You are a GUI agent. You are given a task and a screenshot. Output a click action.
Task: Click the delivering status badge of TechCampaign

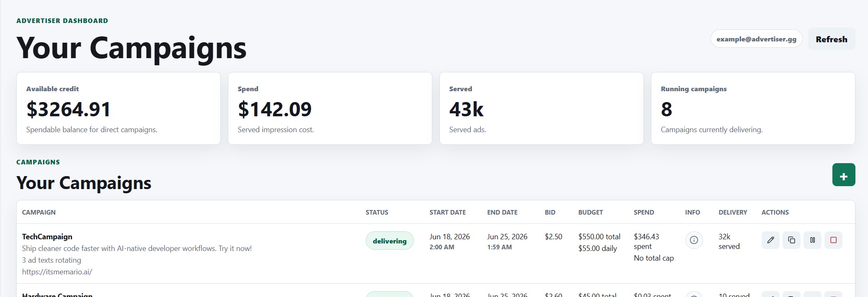click(x=390, y=241)
